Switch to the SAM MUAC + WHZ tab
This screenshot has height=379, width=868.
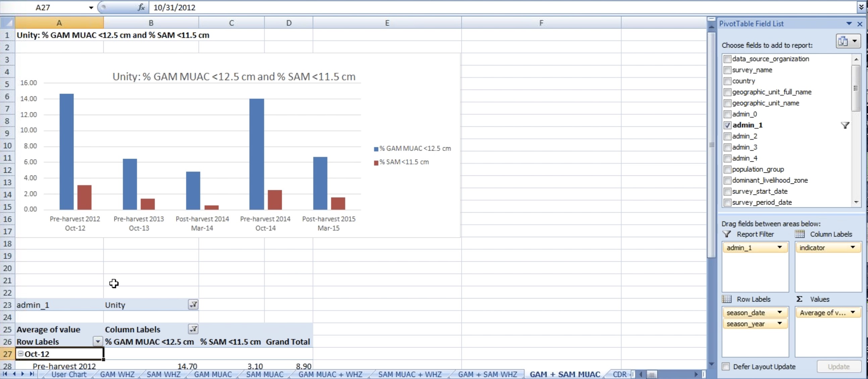coord(409,374)
